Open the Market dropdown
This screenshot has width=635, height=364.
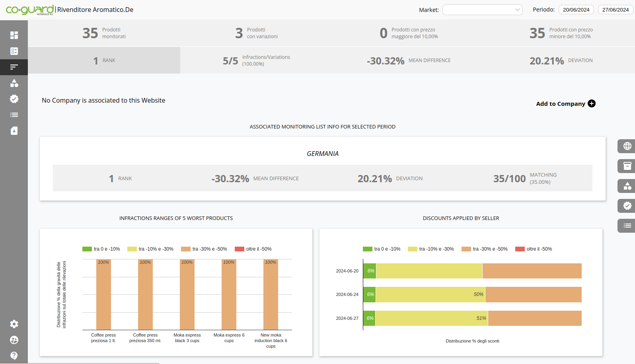482,10
